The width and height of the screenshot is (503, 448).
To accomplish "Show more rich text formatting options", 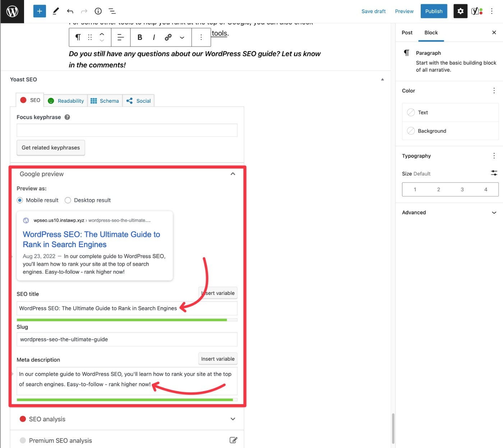I will pyautogui.click(x=182, y=37).
